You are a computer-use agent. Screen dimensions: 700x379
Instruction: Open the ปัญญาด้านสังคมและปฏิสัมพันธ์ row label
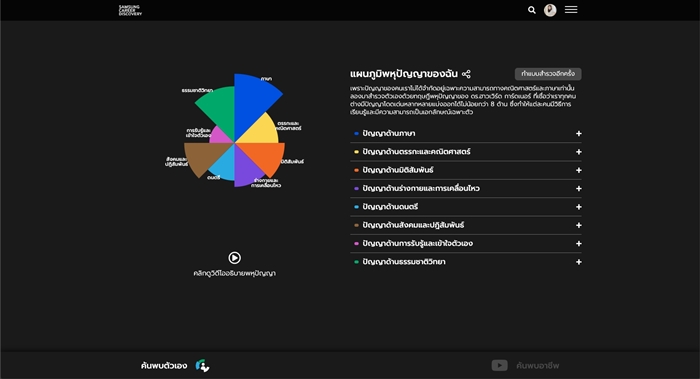tap(413, 225)
